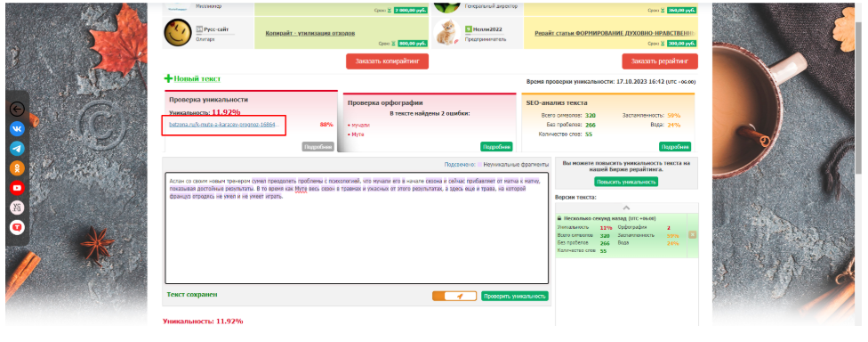Open the Odnoklassniki orange icon
The image size is (868, 342).
tap(17, 168)
